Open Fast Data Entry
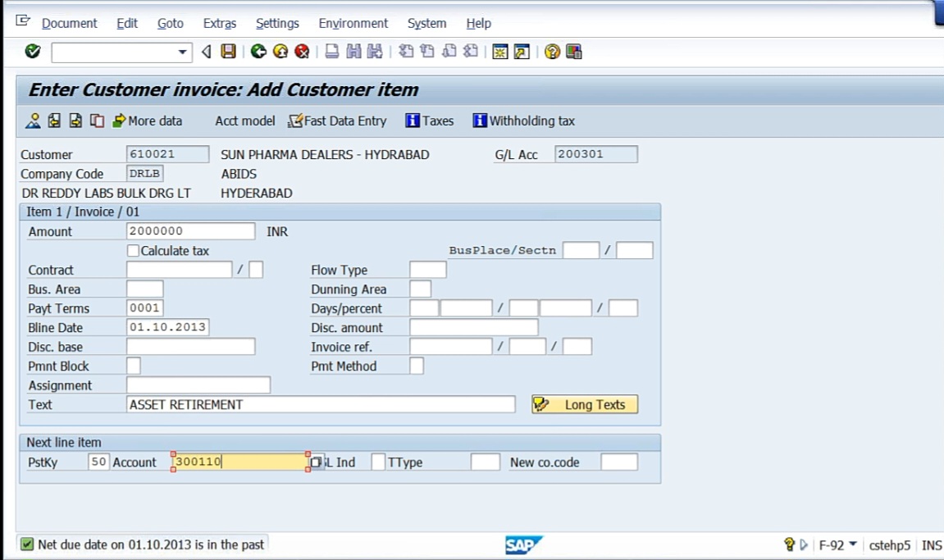Image resolution: width=944 pixels, height=560 pixels. (x=337, y=121)
